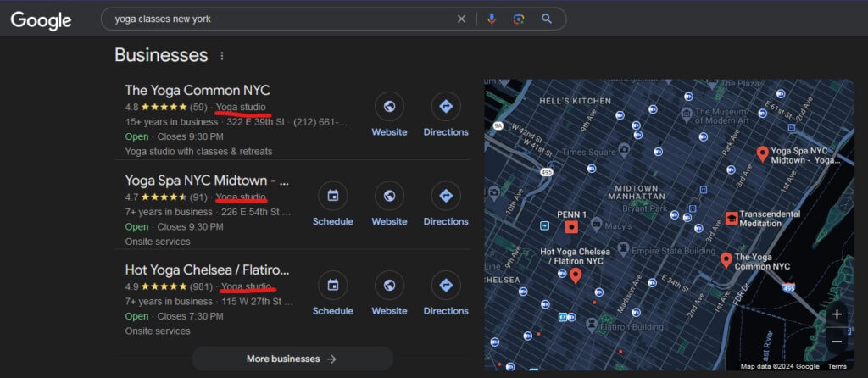Click the More businesses button
The width and height of the screenshot is (868, 378).
[292, 359]
